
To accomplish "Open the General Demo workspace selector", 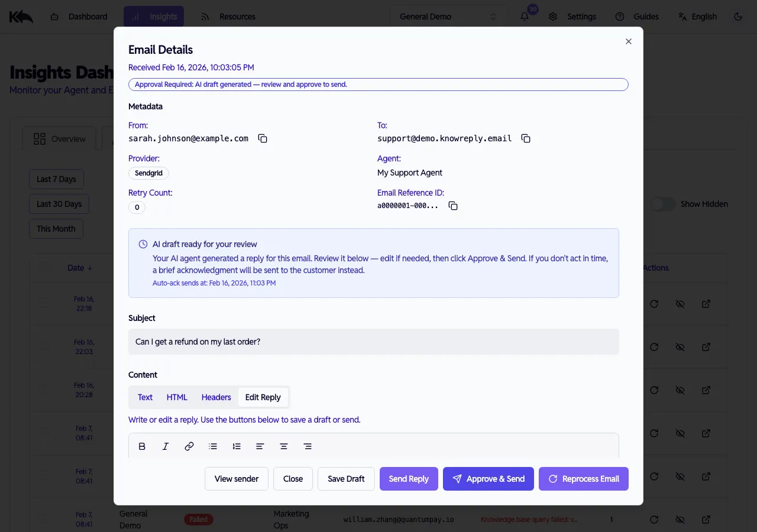I will pyautogui.click(x=448, y=16).
